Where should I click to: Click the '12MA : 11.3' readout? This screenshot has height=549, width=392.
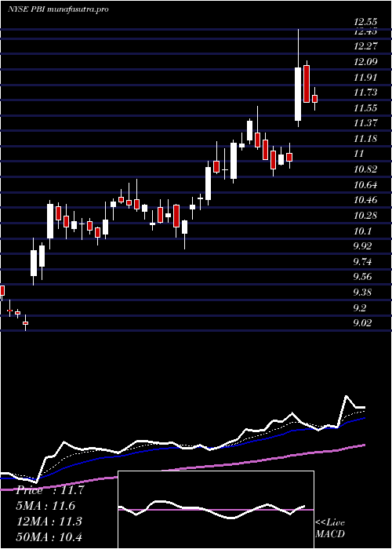tap(49, 521)
